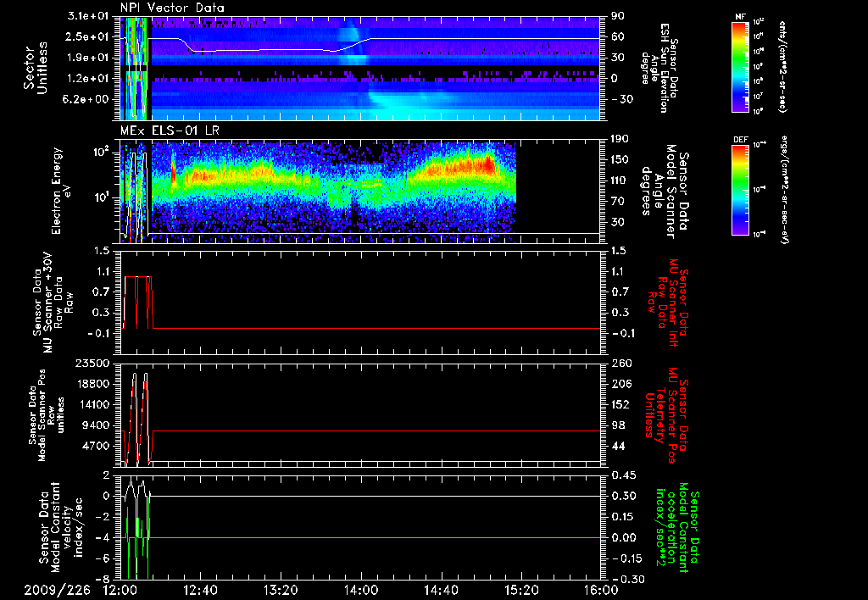Click the "-6" velocity tick value
This screenshot has width=868, height=600.
coord(103,558)
